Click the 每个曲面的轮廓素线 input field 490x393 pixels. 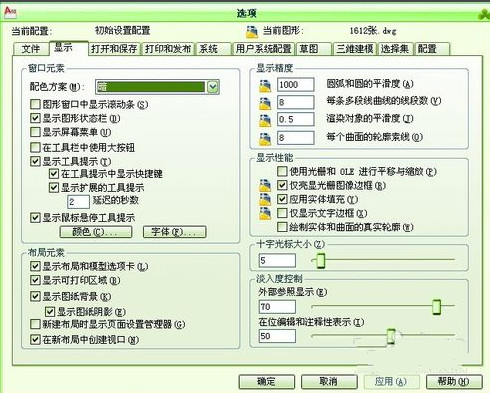296,138
